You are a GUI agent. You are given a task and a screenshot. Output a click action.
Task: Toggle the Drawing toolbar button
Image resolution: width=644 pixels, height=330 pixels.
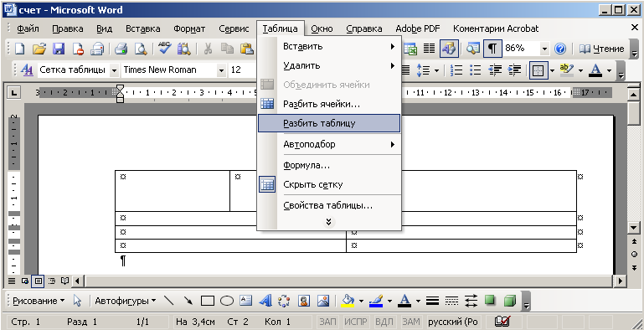pyautogui.click(x=449, y=49)
